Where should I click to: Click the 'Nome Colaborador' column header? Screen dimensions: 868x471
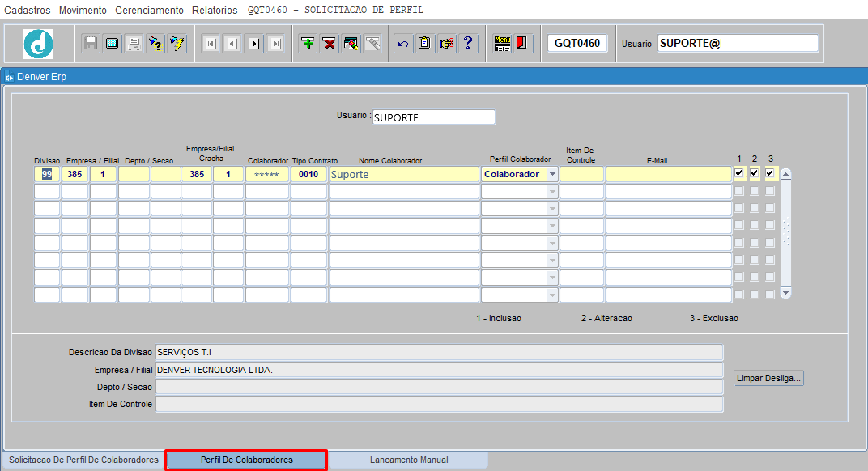point(390,161)
